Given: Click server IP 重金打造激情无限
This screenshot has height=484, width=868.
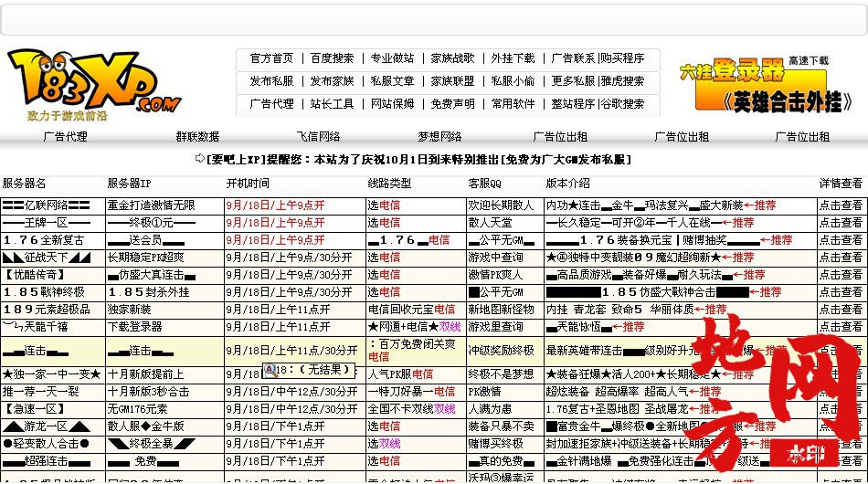Looking at the screenshot, I should (x=151, y=205).
